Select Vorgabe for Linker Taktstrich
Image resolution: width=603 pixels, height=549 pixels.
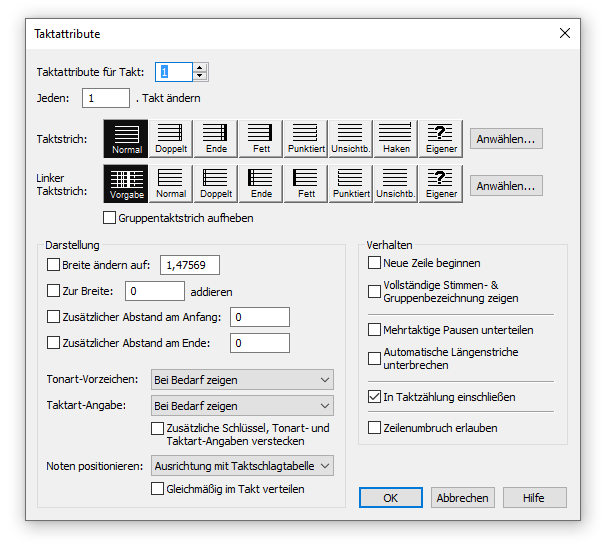click(126, 184)
